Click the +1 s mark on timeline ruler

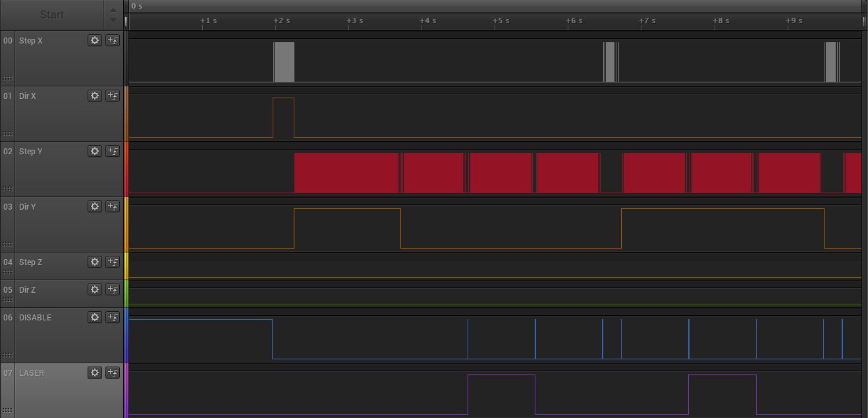[209, 20]
